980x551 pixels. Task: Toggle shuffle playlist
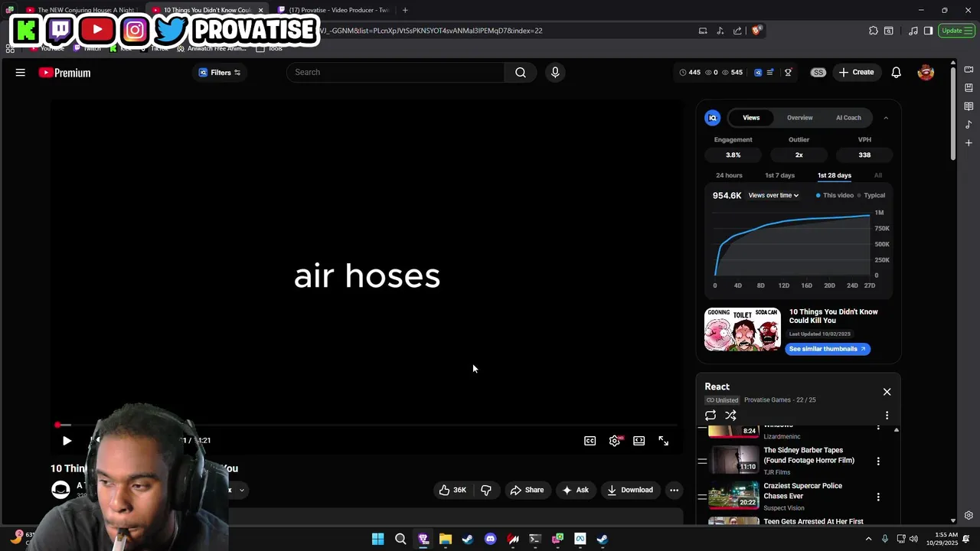[x=730, y=416]
